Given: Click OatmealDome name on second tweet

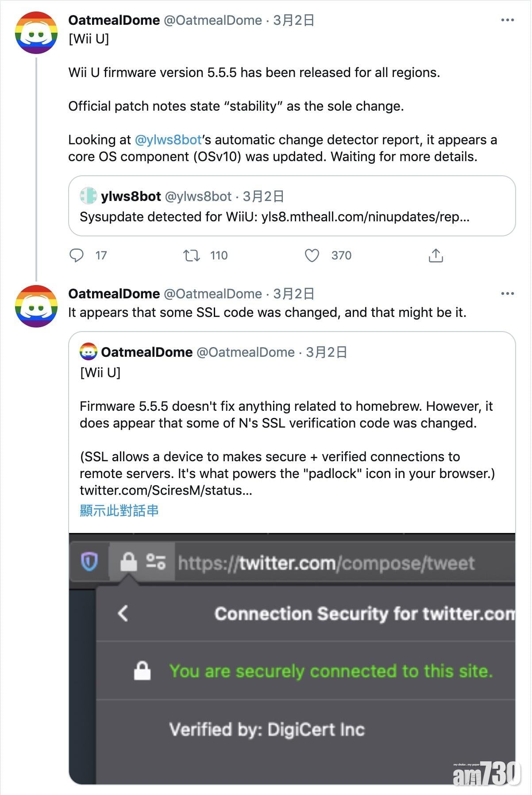Looking at the screenshot, I should click(114, 294).
